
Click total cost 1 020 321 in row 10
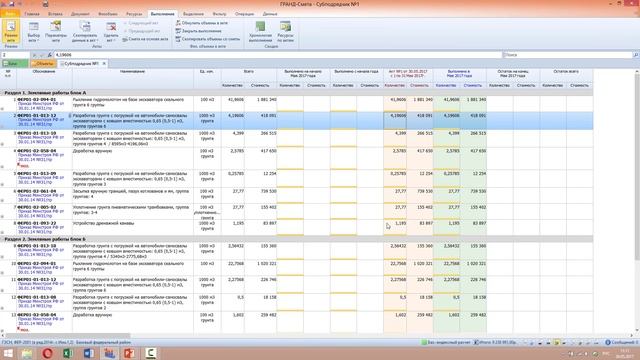(267, 264)
